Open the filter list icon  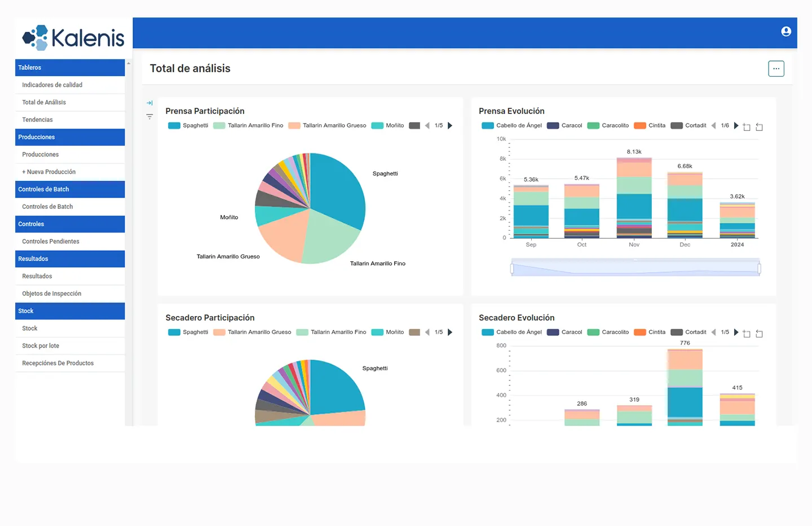tap(149, 117)
